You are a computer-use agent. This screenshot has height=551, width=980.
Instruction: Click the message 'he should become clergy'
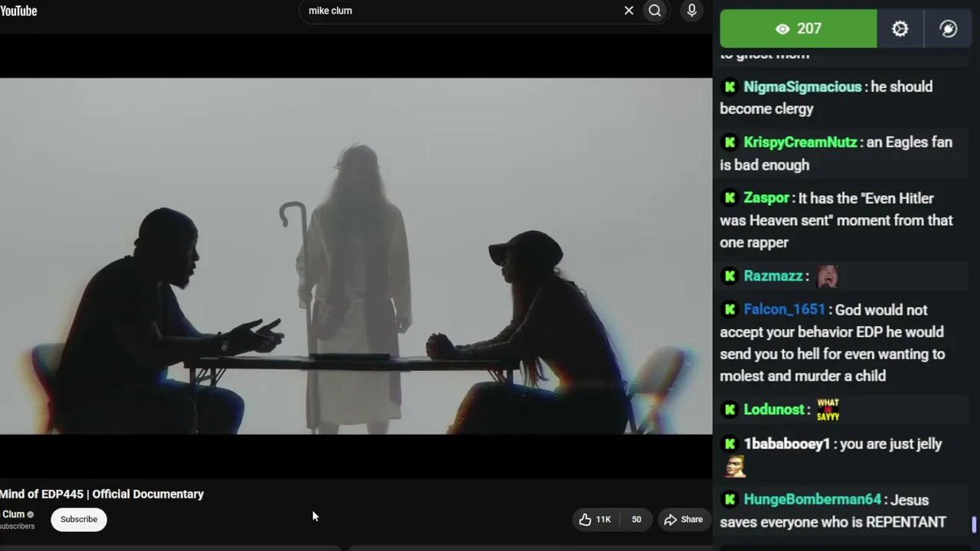tap(825, 98)
